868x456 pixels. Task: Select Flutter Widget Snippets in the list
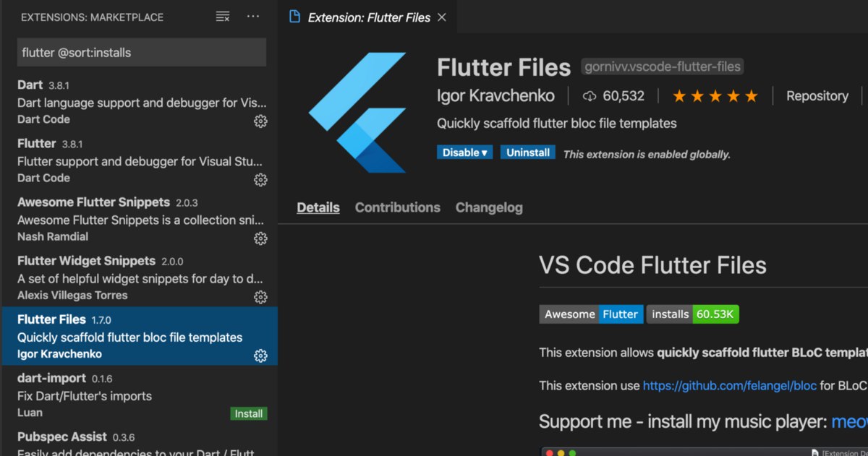coord(139,278)
